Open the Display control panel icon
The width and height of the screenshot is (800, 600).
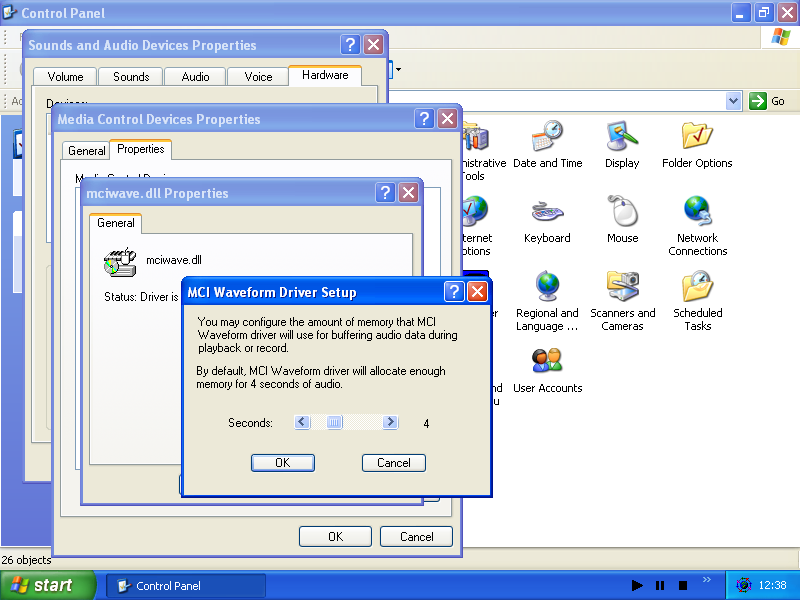pos(622,137)
